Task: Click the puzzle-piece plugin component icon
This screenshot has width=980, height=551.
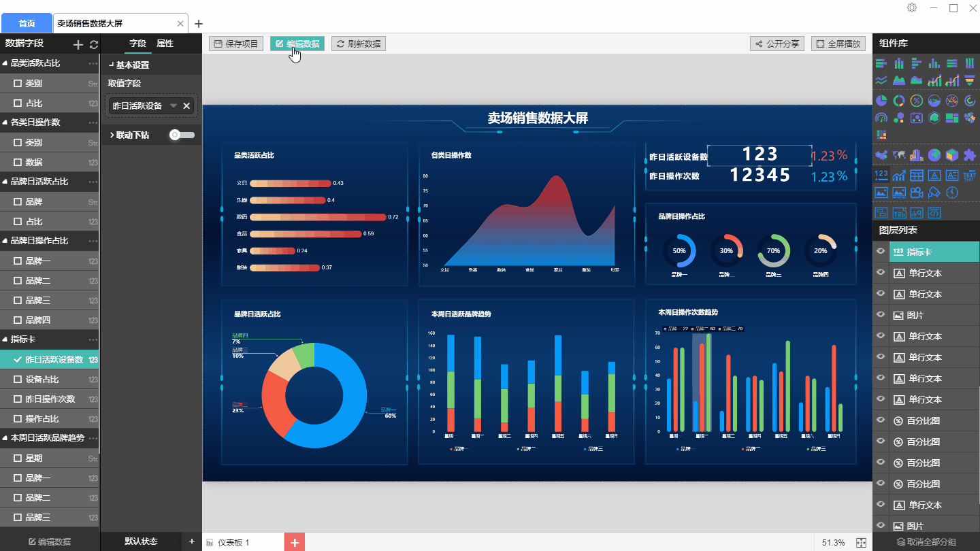Action: (970, 155)
